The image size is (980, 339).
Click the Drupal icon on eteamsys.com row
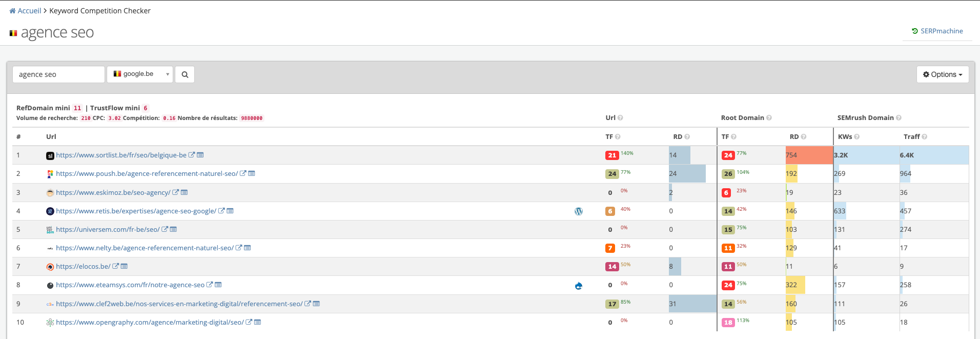click(x=579, y=286)
